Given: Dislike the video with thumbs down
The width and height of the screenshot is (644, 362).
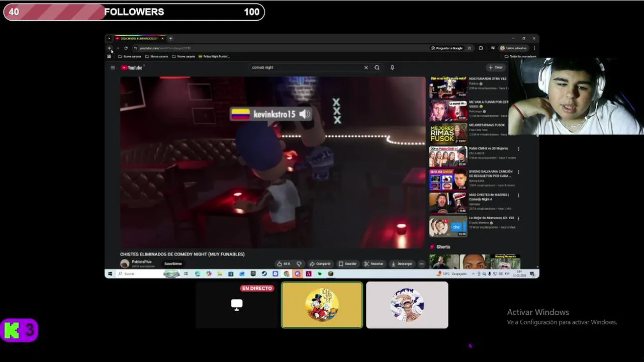Looking at the screenshot, I should (x=299, y=263).
